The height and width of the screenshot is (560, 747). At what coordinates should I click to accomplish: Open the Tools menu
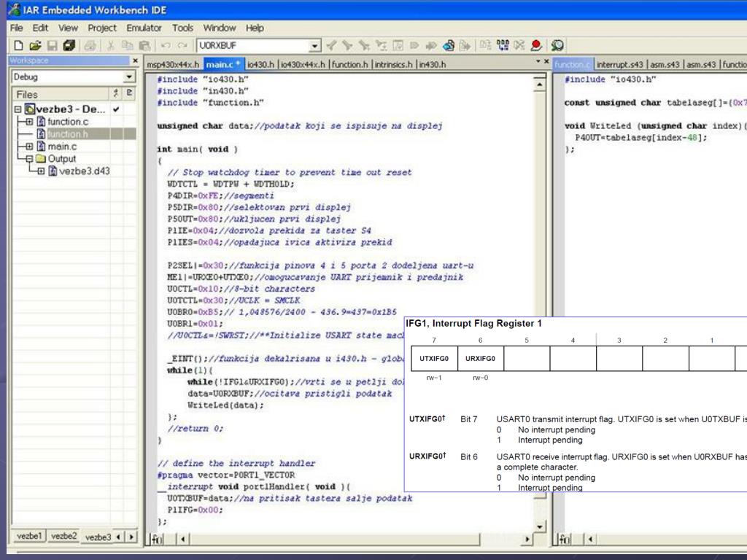(x=182, y=28)
